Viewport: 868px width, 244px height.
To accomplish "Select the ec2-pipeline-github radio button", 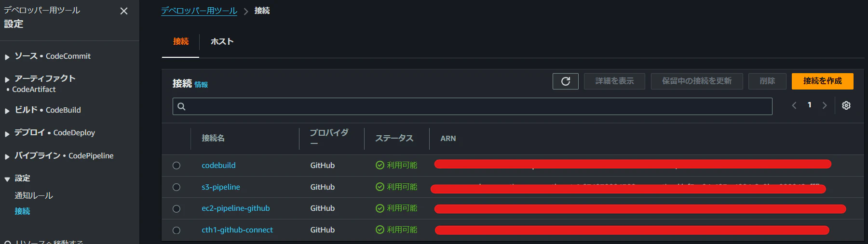I will pos(176,209).
